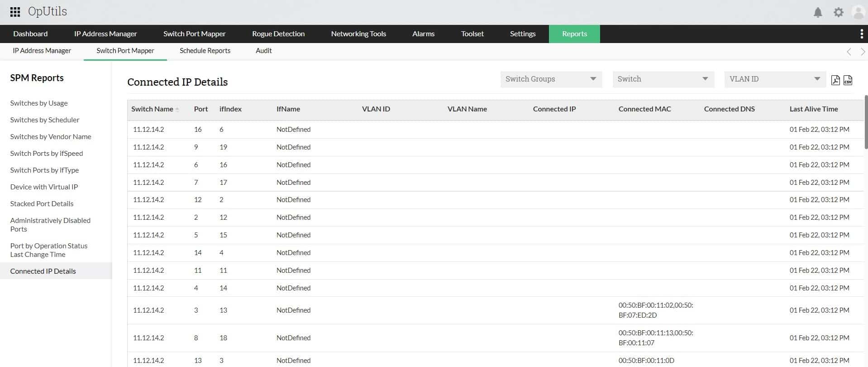The width and height of the screenshot is (868, 367).
Task: Click the OpUtils product title
Action: [48, 12]
